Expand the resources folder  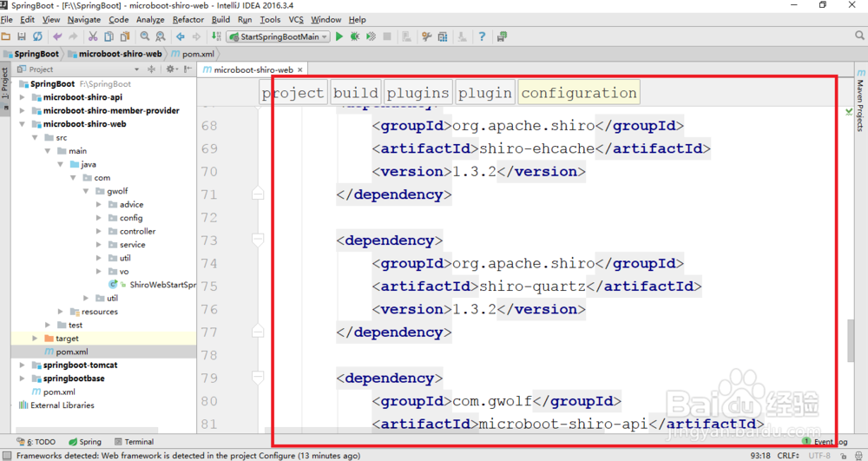(x=61, y=312)
